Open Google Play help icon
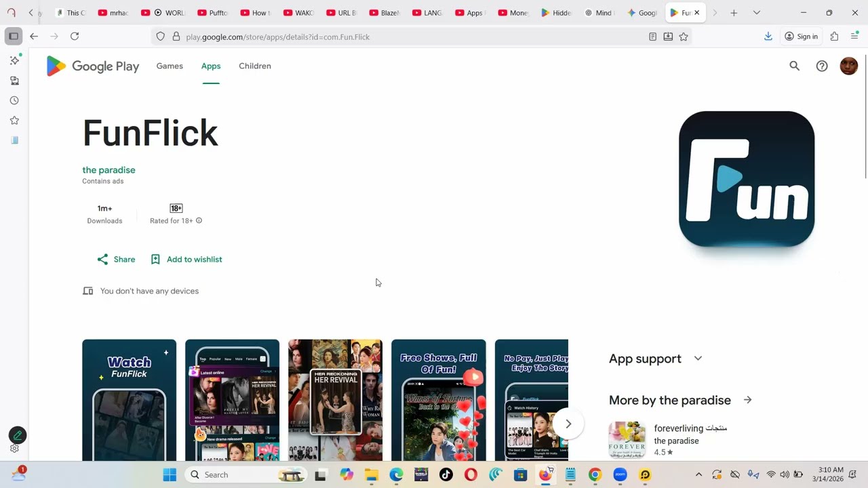Image resolution: width=868 pixels, height=488 pixels. (x=822, y=66)
